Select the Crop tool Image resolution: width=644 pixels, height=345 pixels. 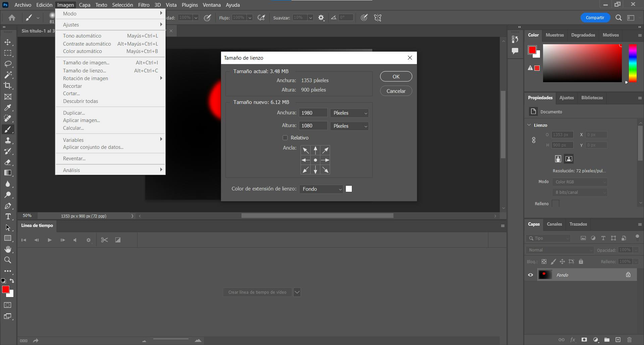click(x=8, y=85)
